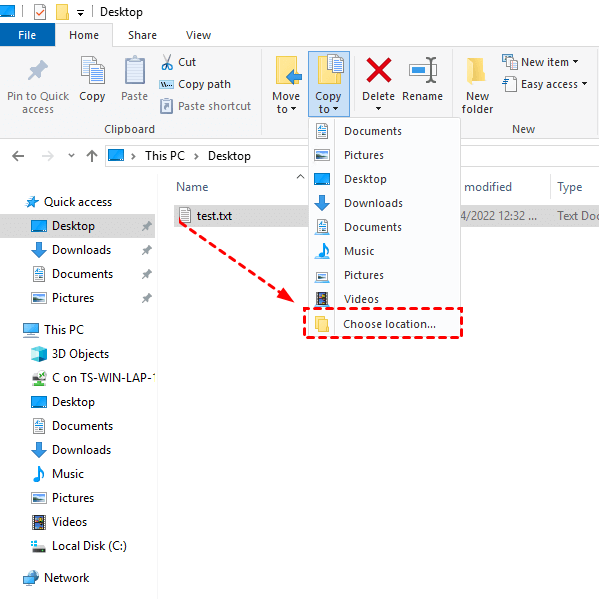Select the test.txt file

point(214,216)
